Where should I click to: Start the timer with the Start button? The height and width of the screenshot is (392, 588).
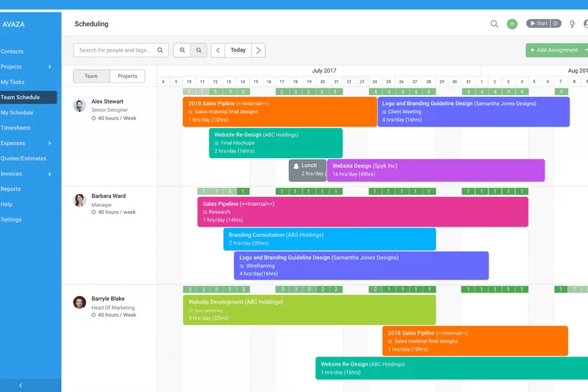pyautogui.click(x=538, y=24)
